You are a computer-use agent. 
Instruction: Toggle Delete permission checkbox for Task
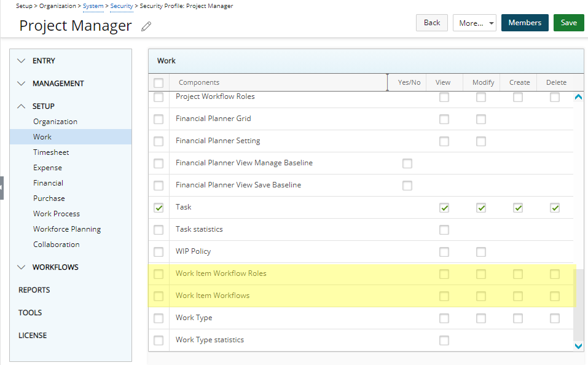click(555, 208)
